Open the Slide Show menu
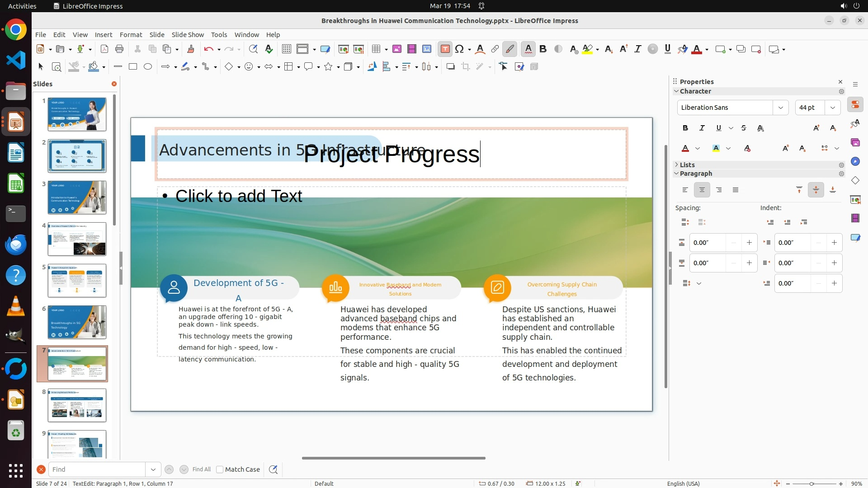Image resolution: width=868 pixels, height=488 pixels. (188, 35)
